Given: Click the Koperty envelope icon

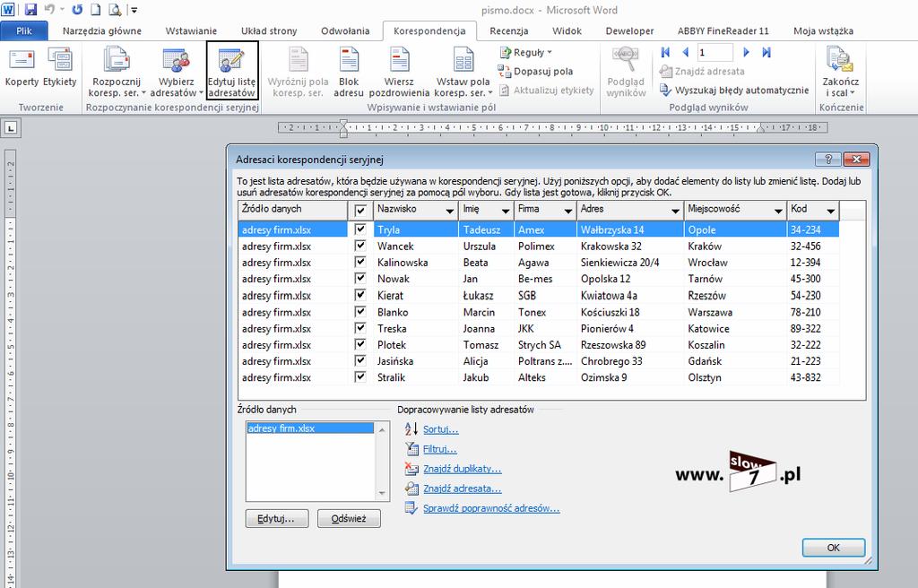Looking at the screenshot, I should tap(22, 60).
